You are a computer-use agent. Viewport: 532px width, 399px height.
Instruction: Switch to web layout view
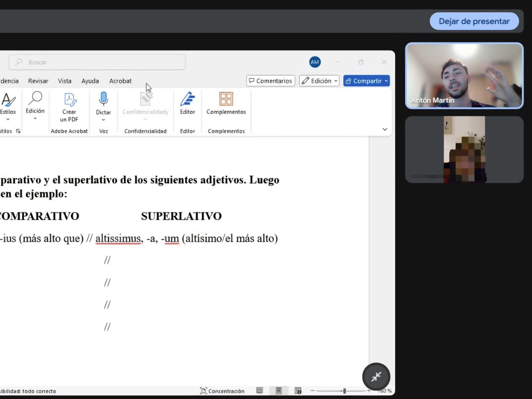298,391
